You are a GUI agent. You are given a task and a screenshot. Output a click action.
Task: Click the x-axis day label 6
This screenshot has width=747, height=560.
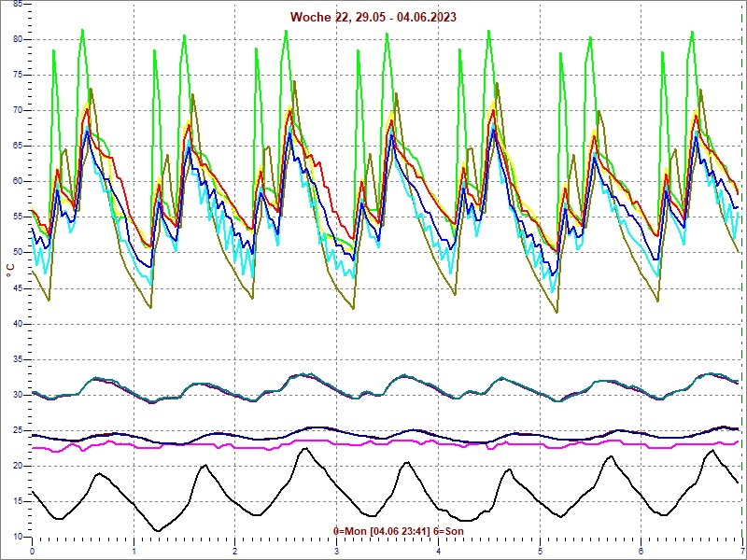pyautogui.click(x=641, y=552)
